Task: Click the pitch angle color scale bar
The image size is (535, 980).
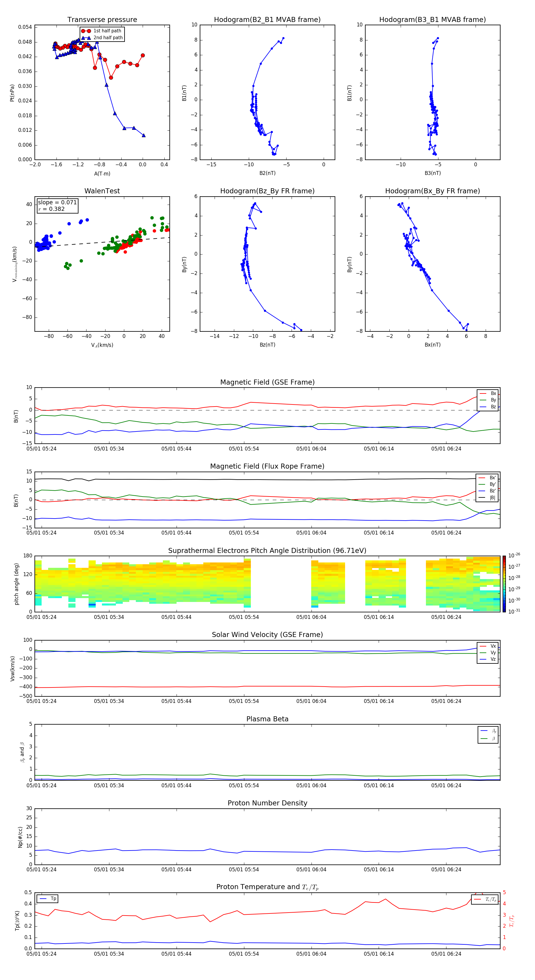Action: 504,584
